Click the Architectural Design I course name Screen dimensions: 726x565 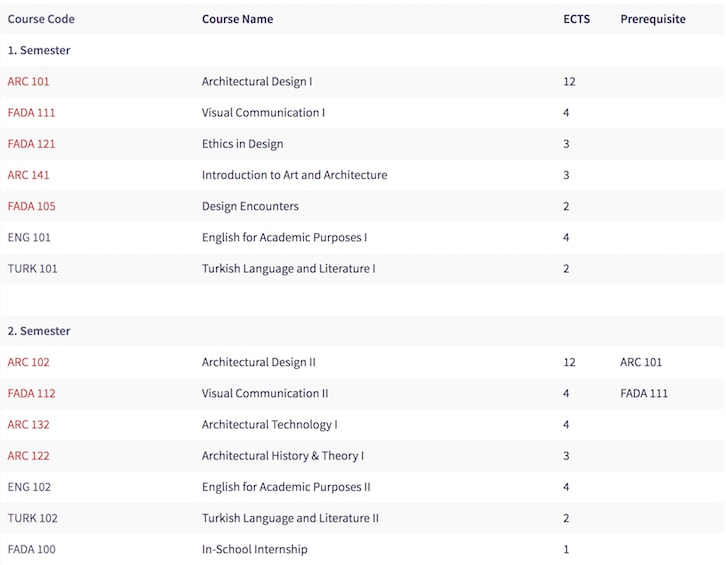pos(257,82)
